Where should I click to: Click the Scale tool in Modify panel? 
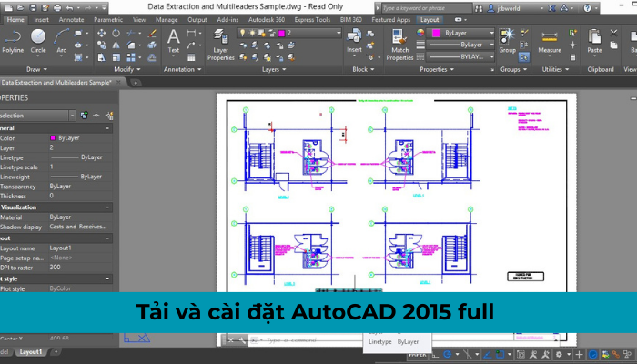click(116, 57)
